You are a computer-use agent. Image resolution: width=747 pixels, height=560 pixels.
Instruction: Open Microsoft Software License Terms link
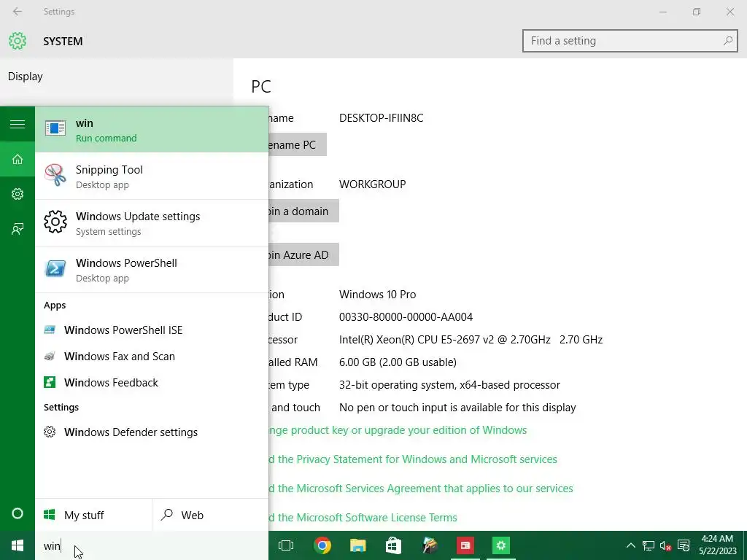[x=363, y=517]
